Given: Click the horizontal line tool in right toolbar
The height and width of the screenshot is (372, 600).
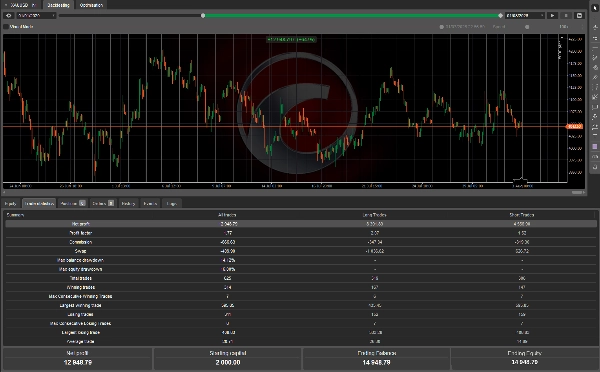Looking at the screenshot, I should point(595,49).
